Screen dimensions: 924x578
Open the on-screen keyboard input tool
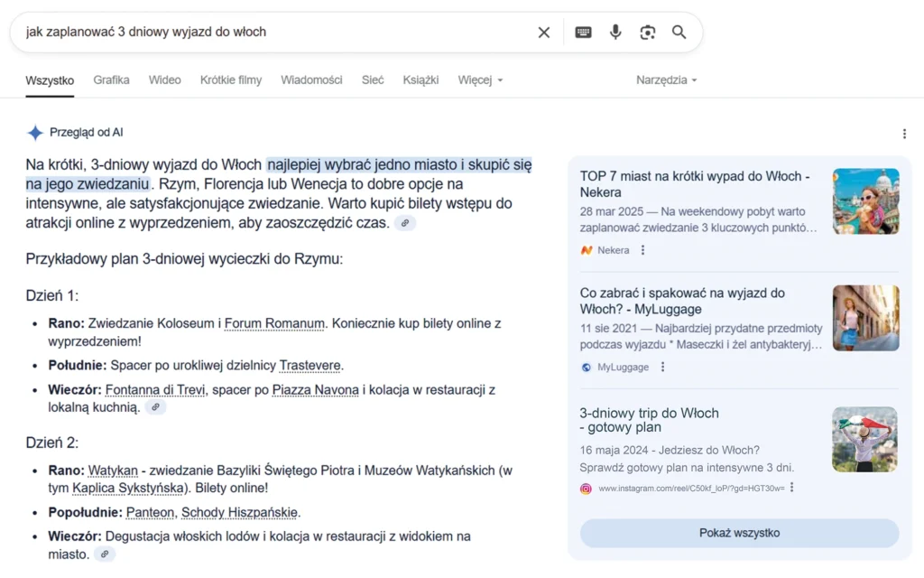tap(584, 33)
